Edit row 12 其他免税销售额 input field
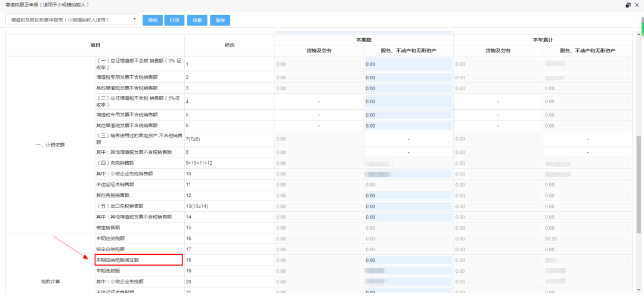The image size is (644, 296). click(408, 195)
